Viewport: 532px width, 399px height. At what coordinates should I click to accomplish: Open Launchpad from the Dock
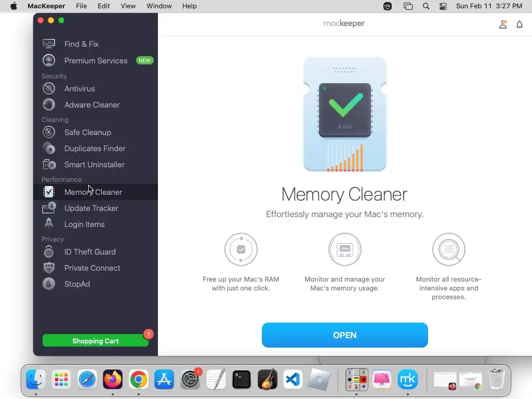[61, 379]
